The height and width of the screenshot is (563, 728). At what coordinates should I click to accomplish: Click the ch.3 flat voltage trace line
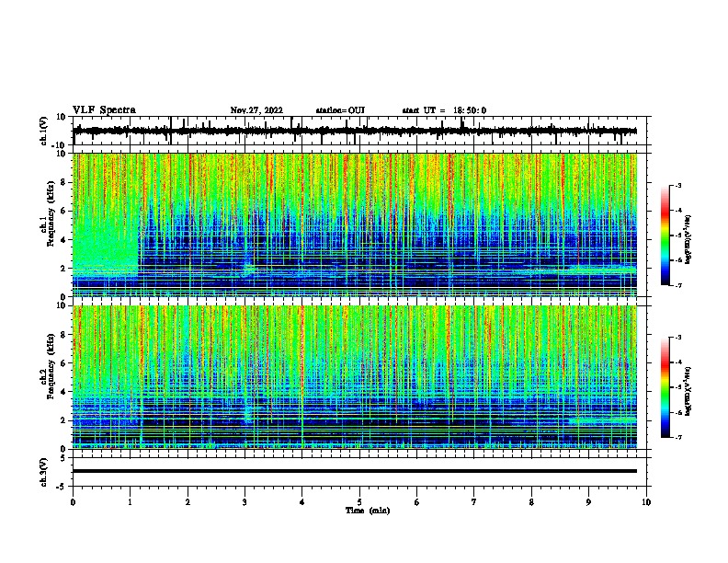[355, 471]
